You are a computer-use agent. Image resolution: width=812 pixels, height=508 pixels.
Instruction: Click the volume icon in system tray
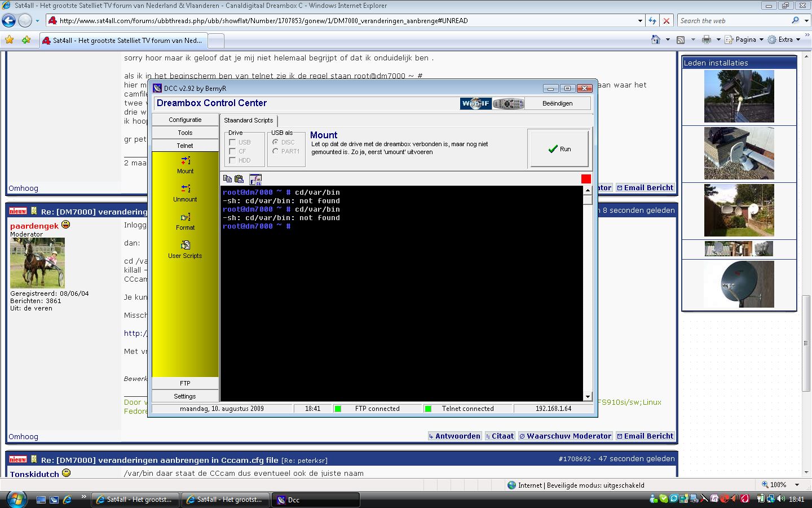[x=781, y=499]
